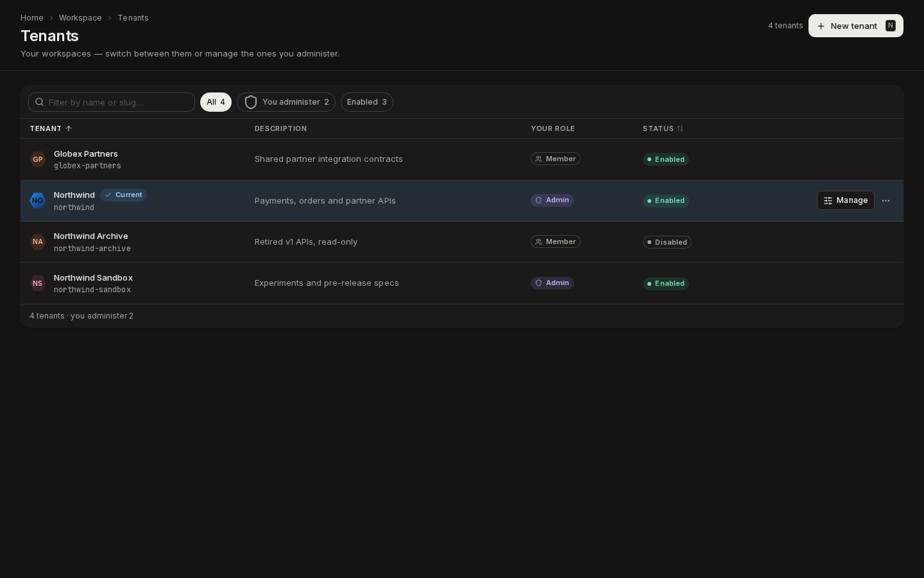The width and height of the screenshot is (924, 578).
Task: Select the Northwind Sandbox tenant name
Action: [x=93, y=277]
